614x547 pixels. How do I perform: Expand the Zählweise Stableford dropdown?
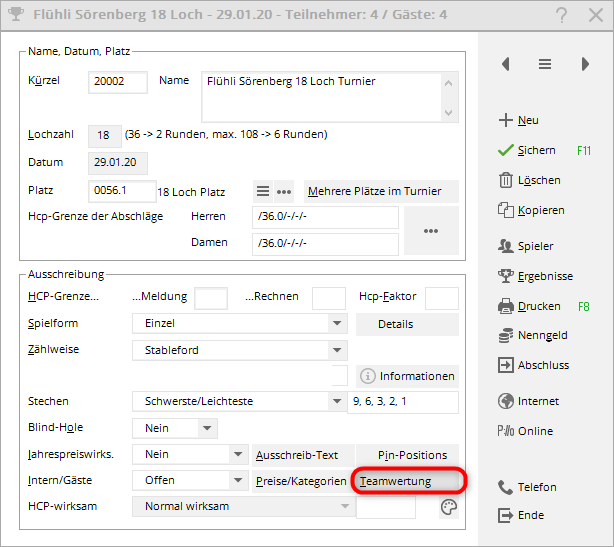337,350
